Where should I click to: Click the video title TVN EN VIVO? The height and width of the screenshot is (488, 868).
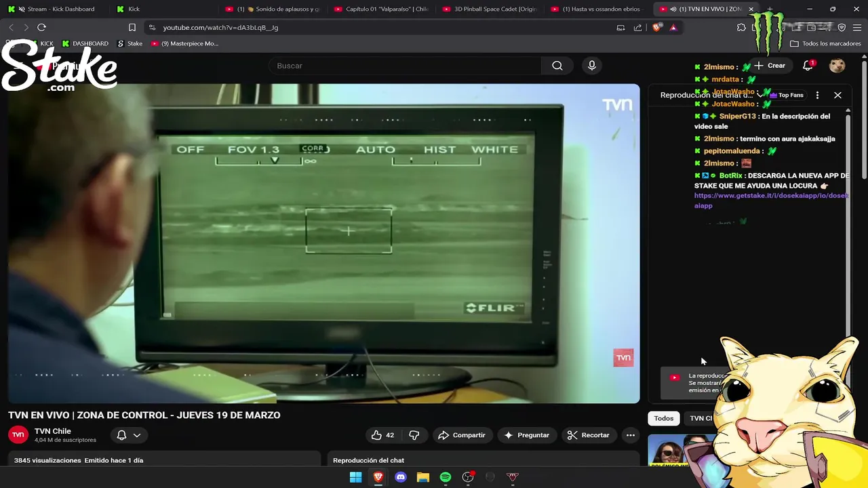click(144, 415)
